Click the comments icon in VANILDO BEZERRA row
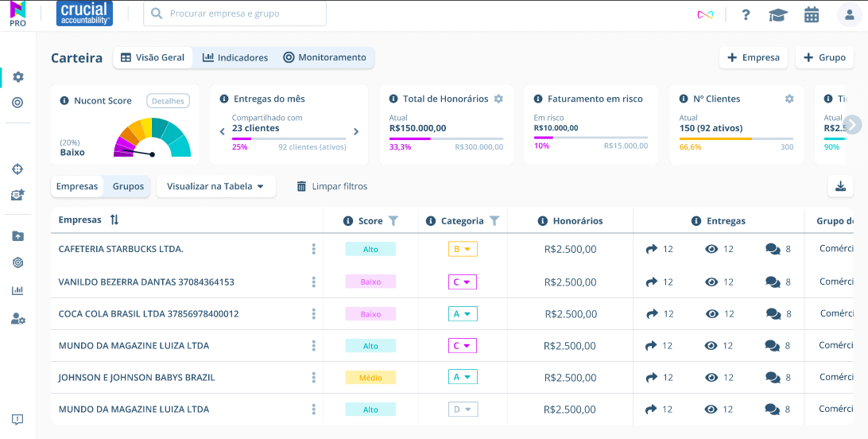 [773, 282]
